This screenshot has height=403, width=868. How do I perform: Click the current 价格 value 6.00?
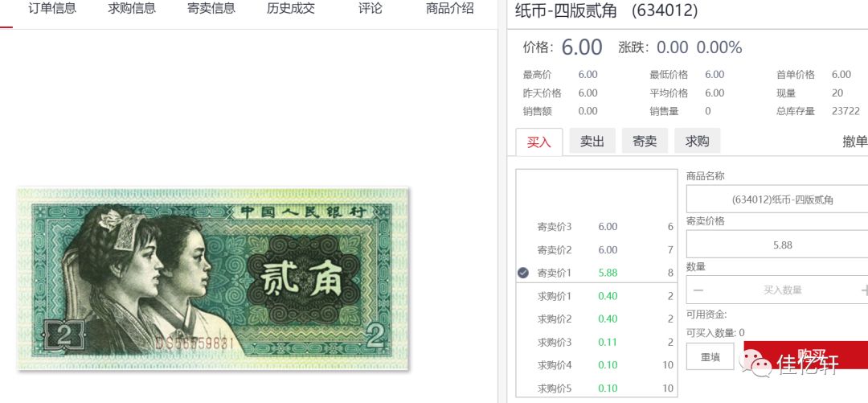pyautogui.click(x=582, y=47)
